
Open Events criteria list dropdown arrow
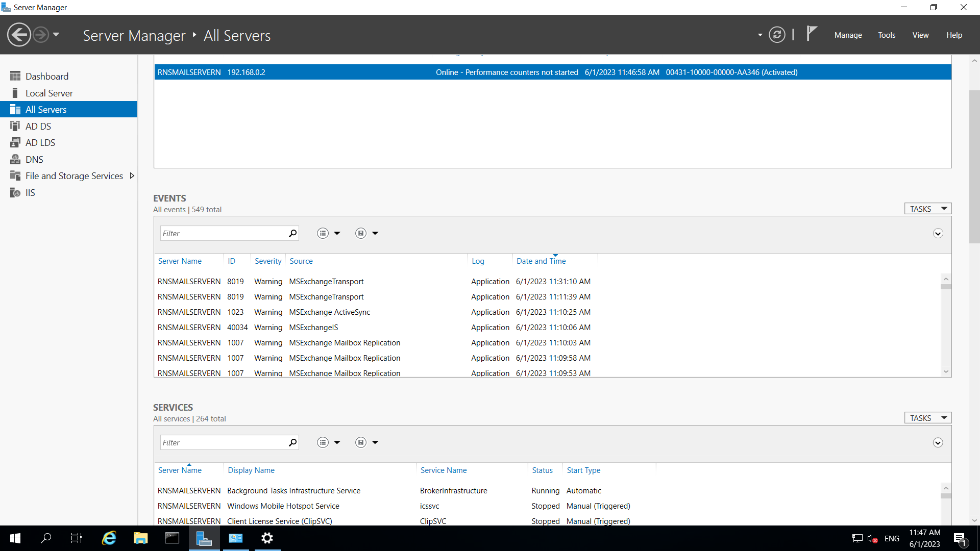[x=337, y=233]
